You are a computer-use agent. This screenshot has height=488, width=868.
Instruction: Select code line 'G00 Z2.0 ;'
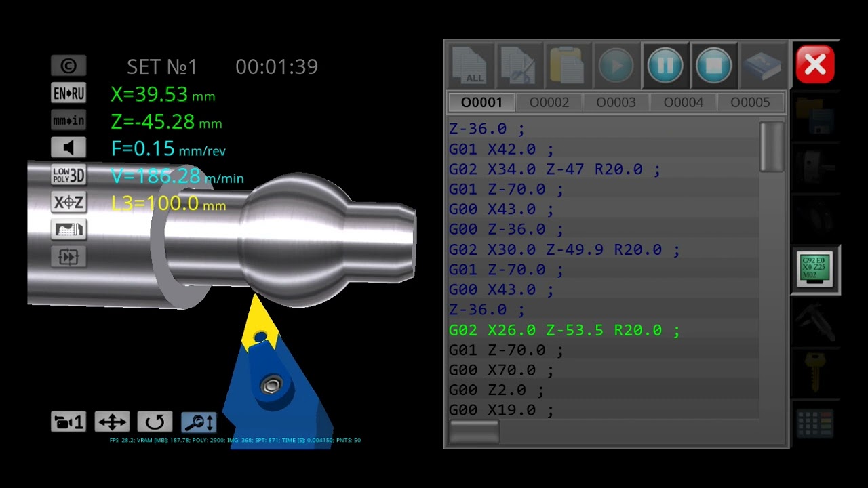496,391
